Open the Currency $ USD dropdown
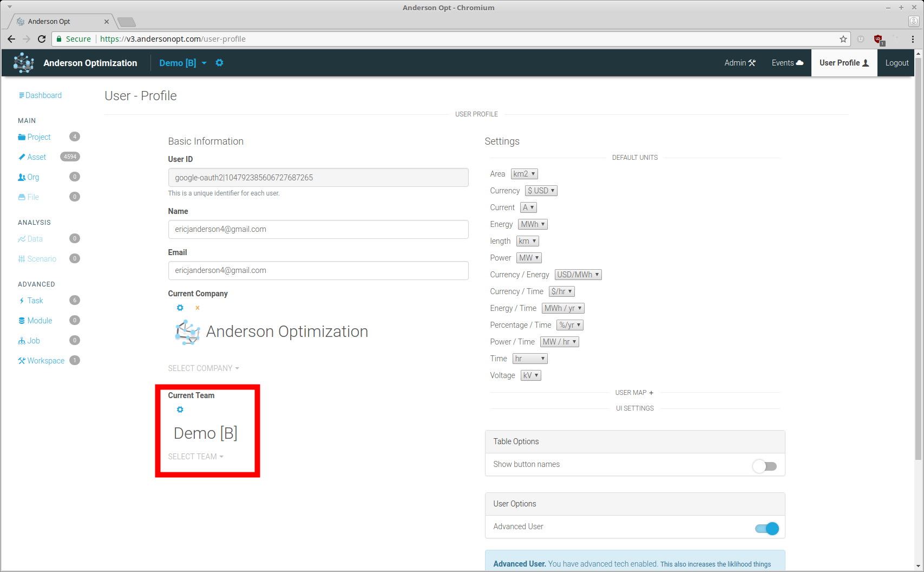Image resolution: width=924 pixels, height=572 pixels. (x=541, y=191)
